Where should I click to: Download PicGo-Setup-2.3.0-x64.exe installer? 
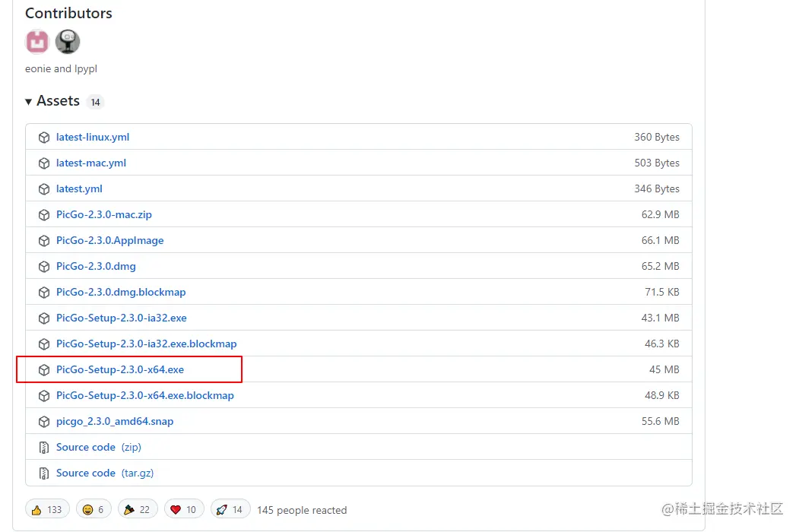tap(120, 369)
